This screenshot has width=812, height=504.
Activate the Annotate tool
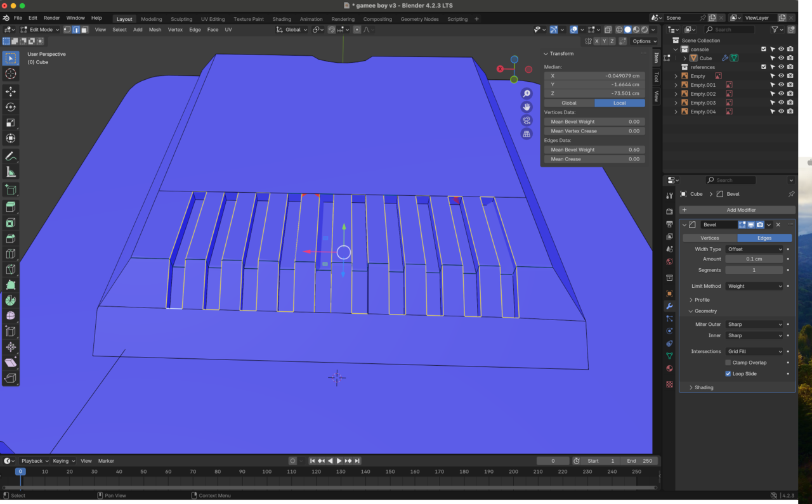point(11,157)
